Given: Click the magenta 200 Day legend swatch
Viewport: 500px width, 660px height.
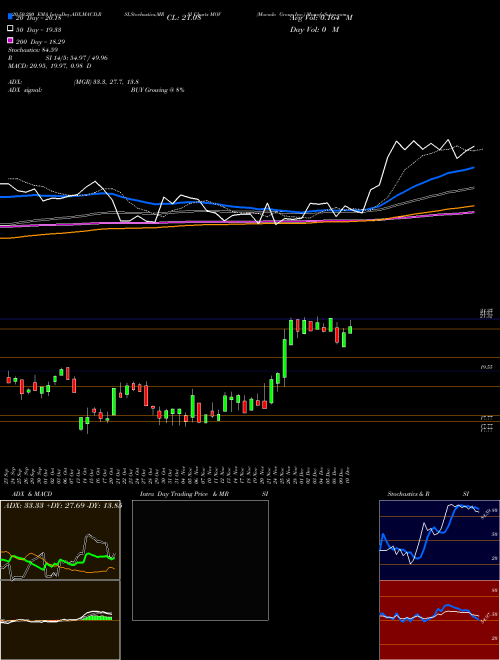Looking at the screenshot, I should [x=10, y=40].
